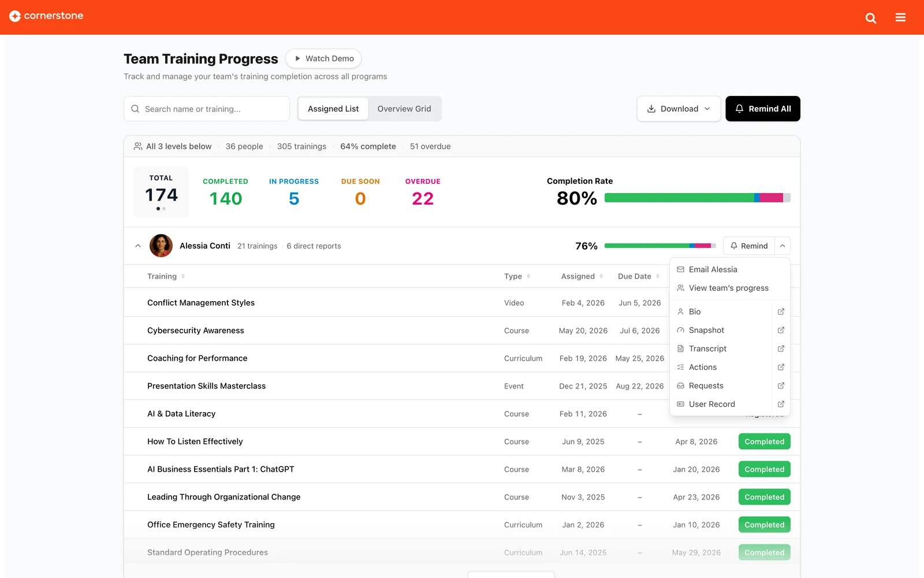The image size is (924, 578).
Task: Open Snapshot external link icon
Action: (781, 330)
